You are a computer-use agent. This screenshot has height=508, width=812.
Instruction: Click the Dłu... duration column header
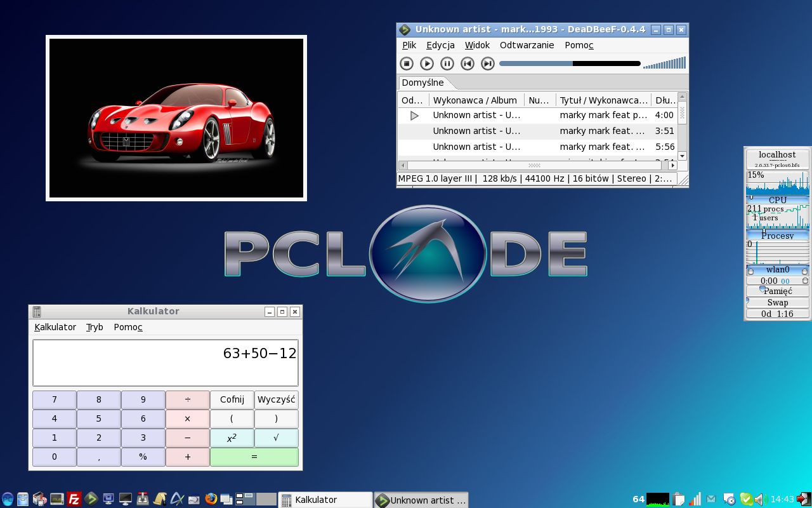point(664,100)
